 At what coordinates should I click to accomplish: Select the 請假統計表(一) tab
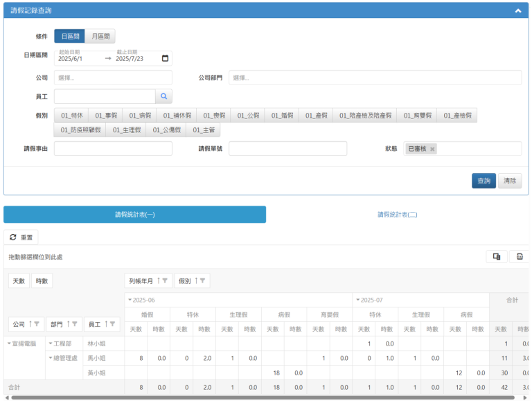pyautogui.click(x=134, y=215)
